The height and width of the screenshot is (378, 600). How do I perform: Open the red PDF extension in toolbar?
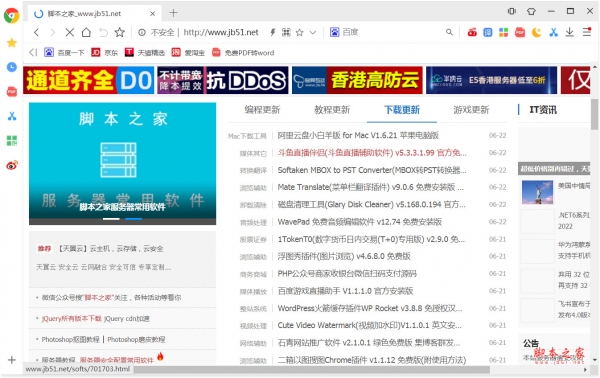coord(520,33)
